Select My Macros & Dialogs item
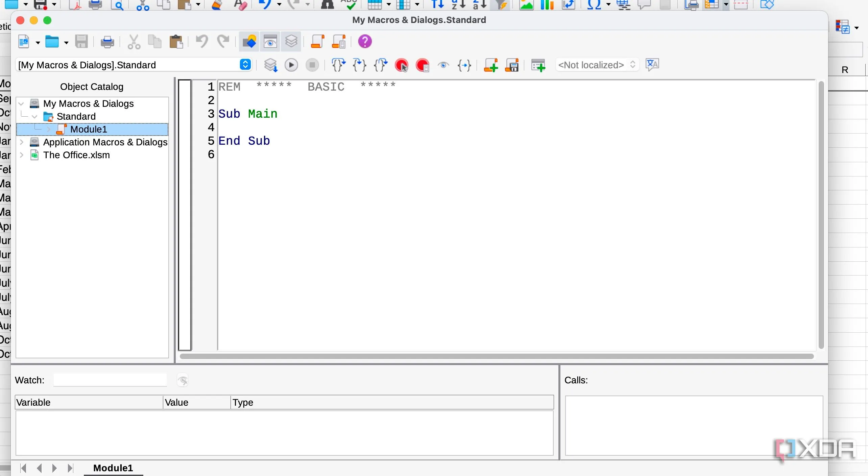 point(88,104)
